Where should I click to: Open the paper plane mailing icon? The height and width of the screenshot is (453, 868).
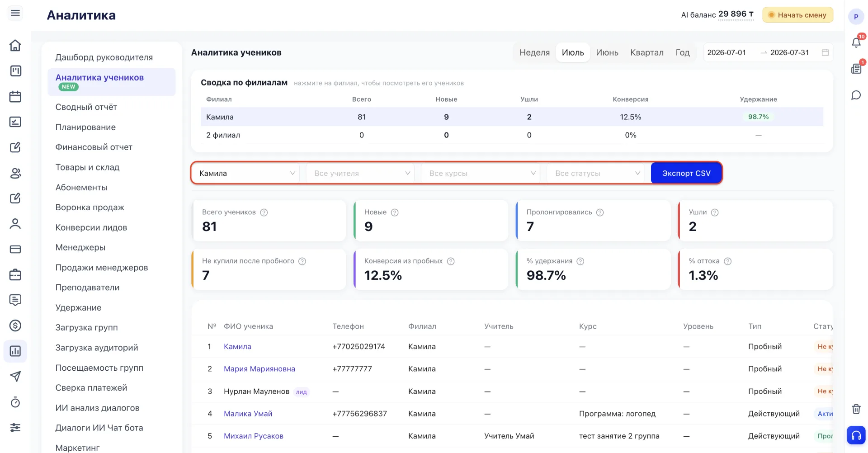pos(15,376)
